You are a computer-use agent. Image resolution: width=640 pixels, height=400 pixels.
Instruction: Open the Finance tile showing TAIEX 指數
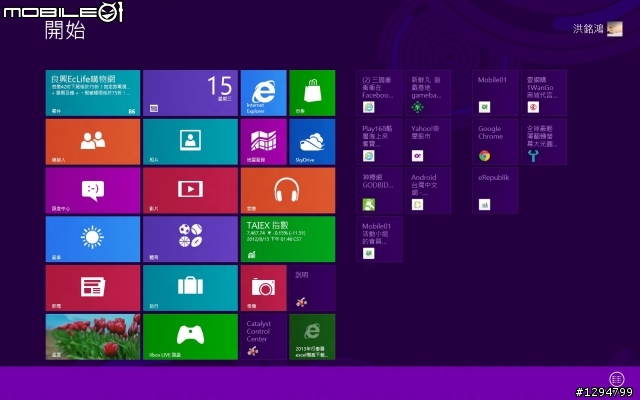coord(288,239)
